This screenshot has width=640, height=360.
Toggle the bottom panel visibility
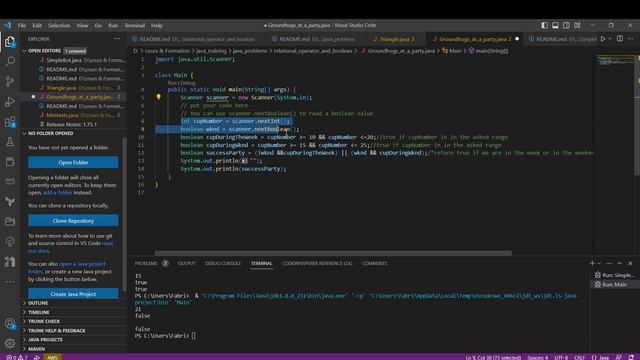(555, 25)
